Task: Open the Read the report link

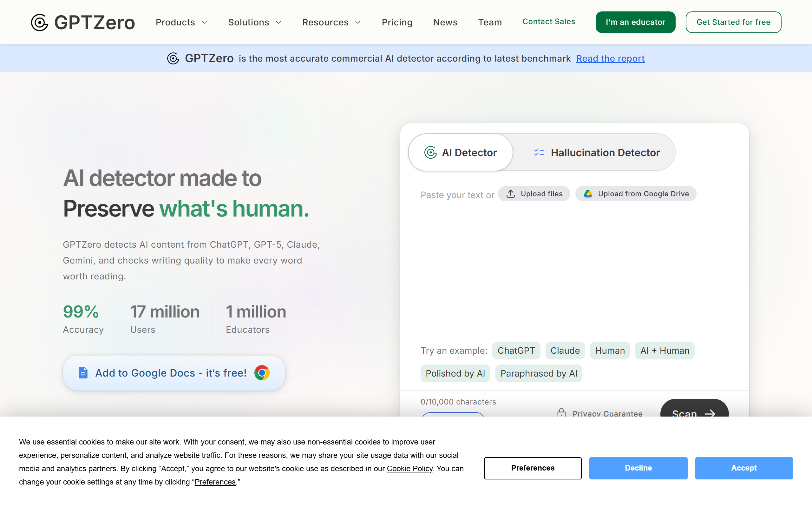Action: point(610,58)
